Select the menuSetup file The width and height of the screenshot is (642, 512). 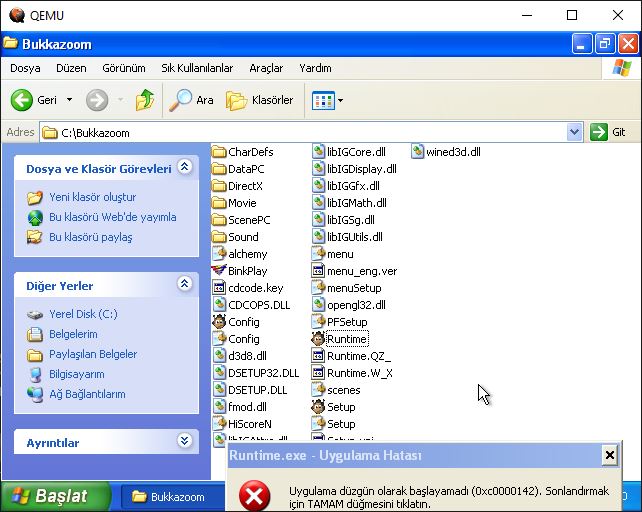click(x=347, y=288)
